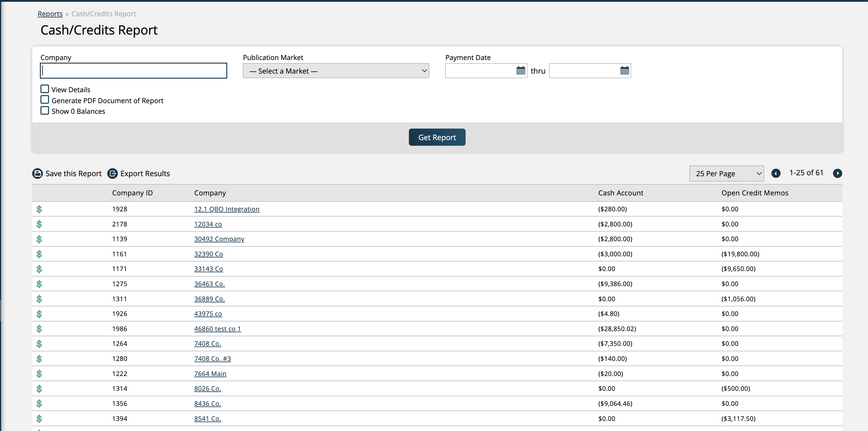Go to the previous results page arrow
This screenshot has height=431, width=868.
776,173
